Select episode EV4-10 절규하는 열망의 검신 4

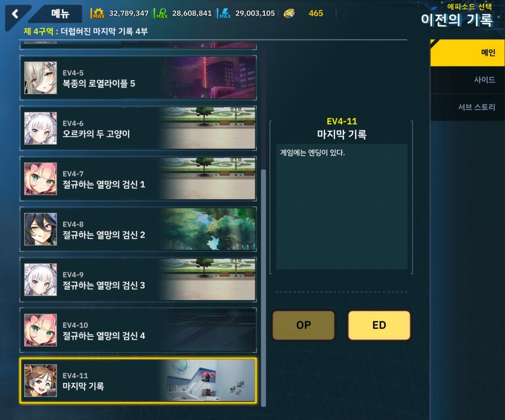[138, 330]
